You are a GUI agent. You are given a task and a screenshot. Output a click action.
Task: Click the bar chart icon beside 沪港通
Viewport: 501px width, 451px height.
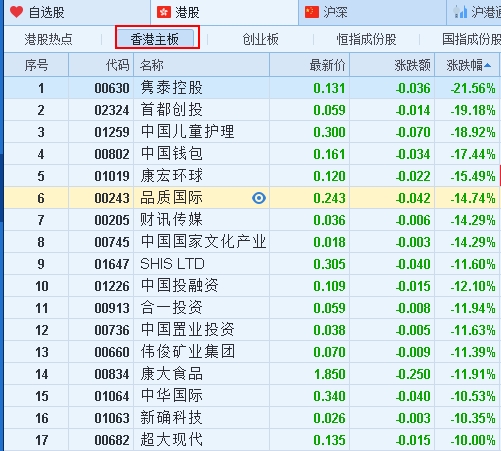click(x=460, y=12)
